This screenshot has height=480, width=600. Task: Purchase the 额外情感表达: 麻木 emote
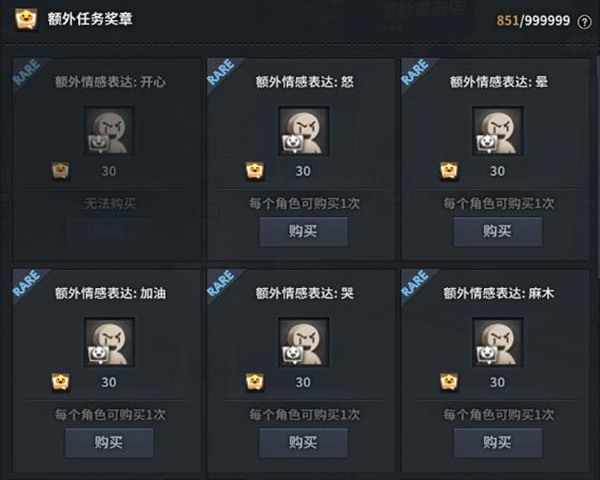[498, 443]
